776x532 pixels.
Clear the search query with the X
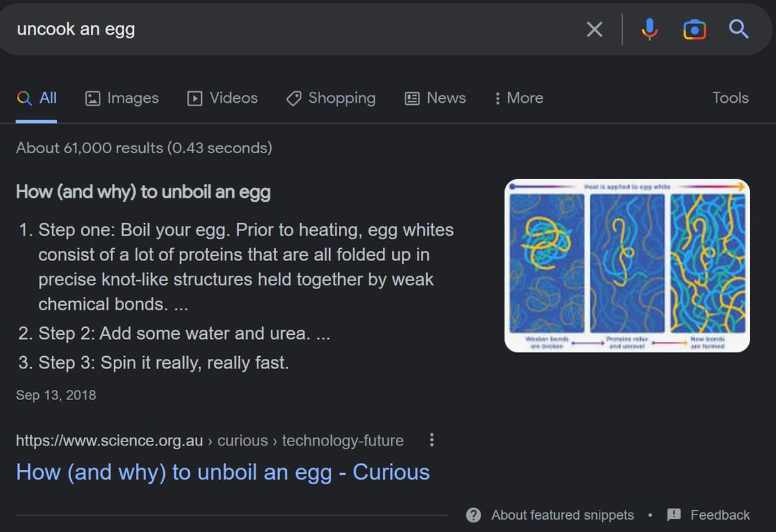[594, 28]
